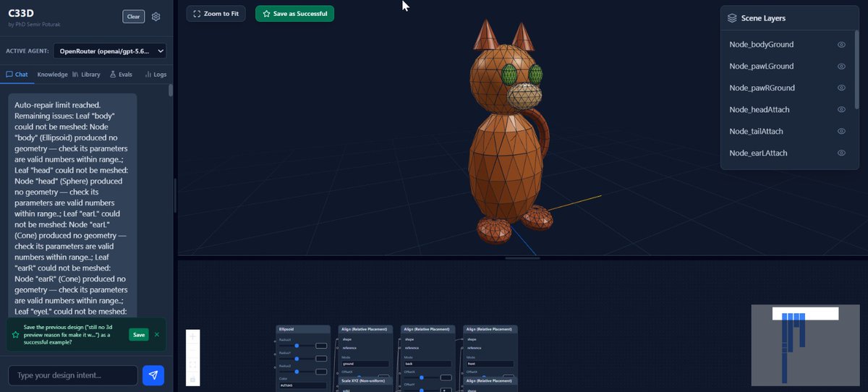
Task: Click the Clear button
Action: 133,17
